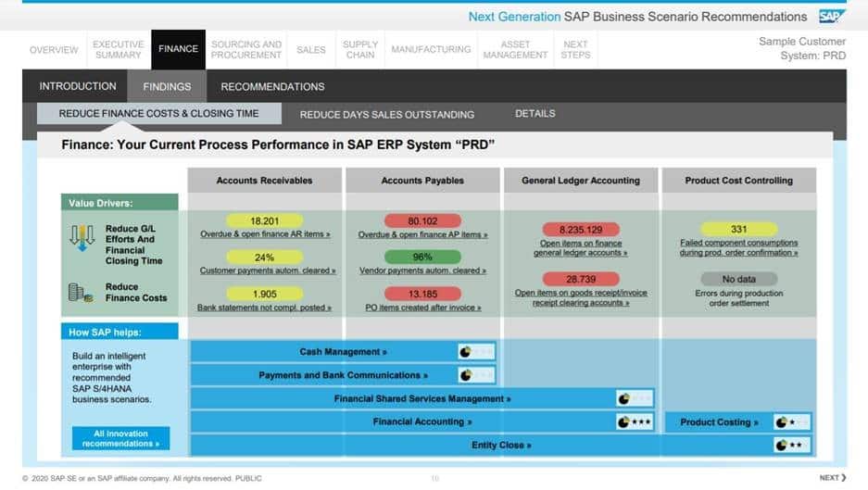The height and width of the screenshot is (490, 868).
Task: Click the SAP logo in header
Action: (831, 17)
